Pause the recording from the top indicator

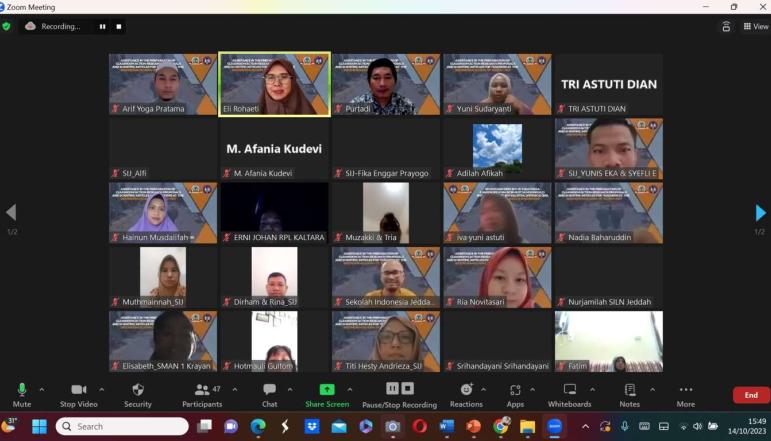(102, 26)
